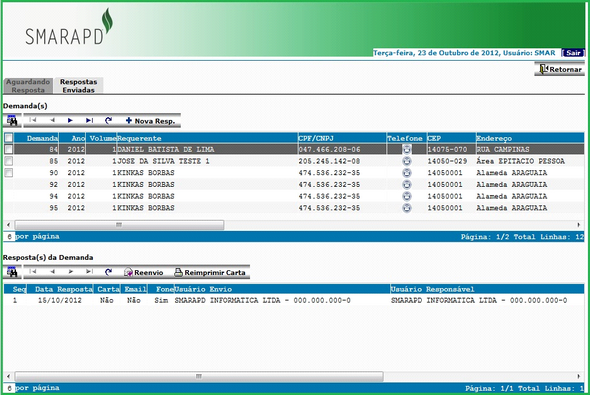
Task: Refresh the Demanda list
Action: [x=108, y=120]
